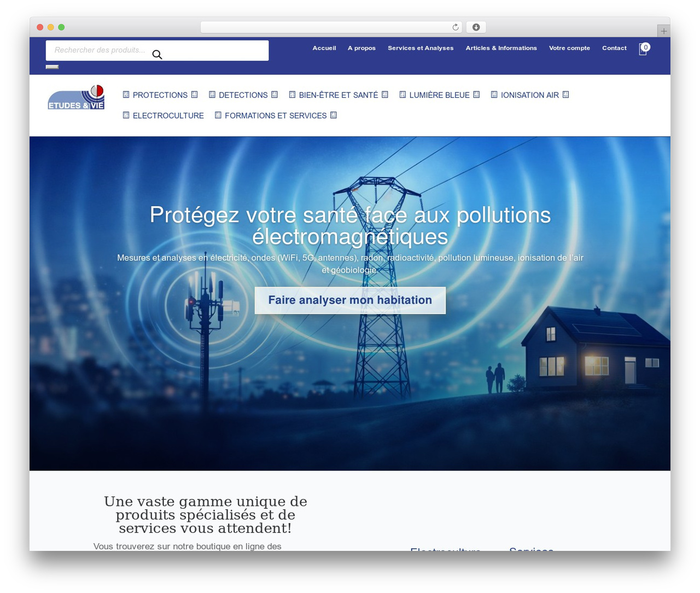Click the icon left of DETECTIONS

[x=212, y=95]
